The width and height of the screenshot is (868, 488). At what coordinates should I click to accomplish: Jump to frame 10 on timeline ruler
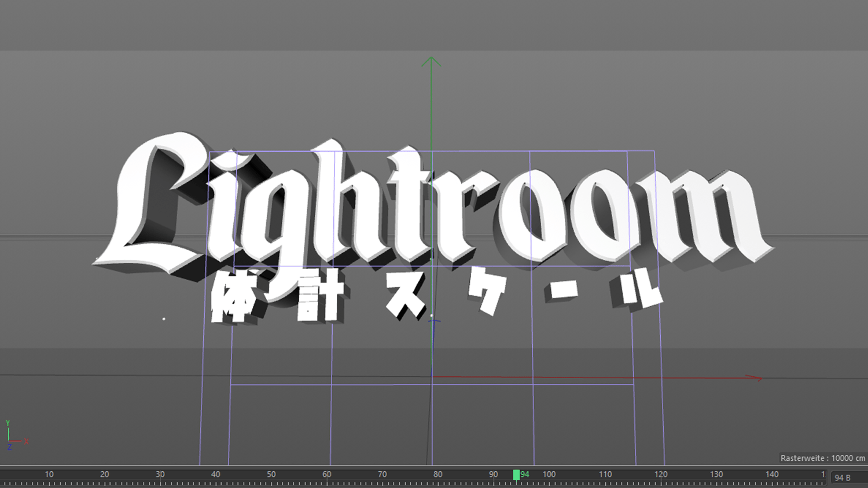[49, 474]
